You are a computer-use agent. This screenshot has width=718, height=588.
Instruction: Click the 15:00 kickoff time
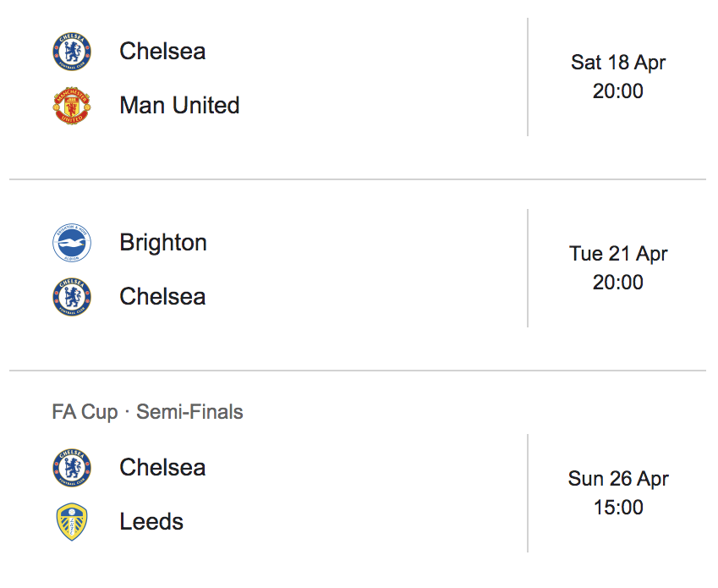coord(618,508)
